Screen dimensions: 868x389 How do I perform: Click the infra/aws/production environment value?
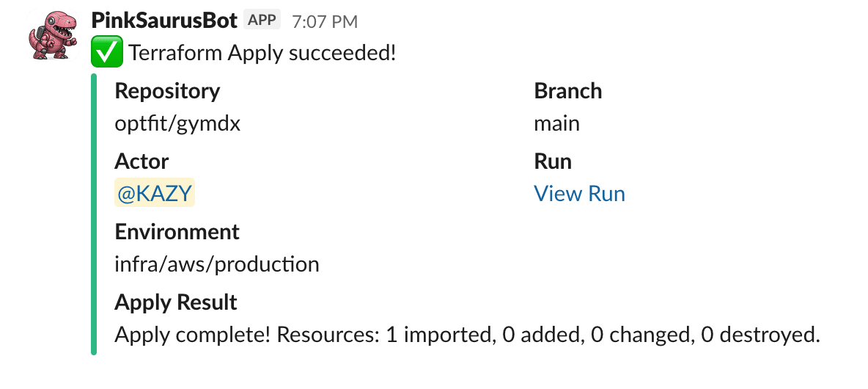[x=217, y=264]
